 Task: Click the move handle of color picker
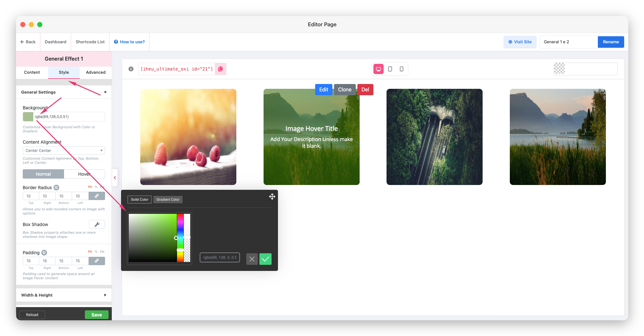tap(272, 197)
